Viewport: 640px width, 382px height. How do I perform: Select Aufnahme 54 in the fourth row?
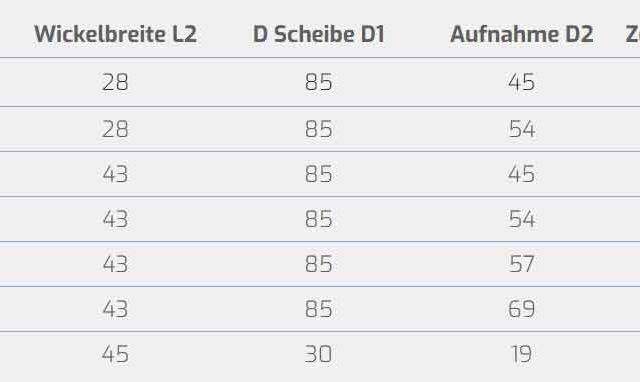pos(522,219)
